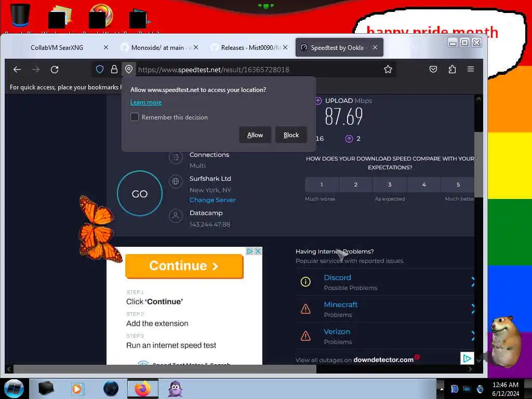Tick the Remember this decision checkbox
Image resolution: width=532 pixels, height=399 pixels.
click(x=135, y=117)
